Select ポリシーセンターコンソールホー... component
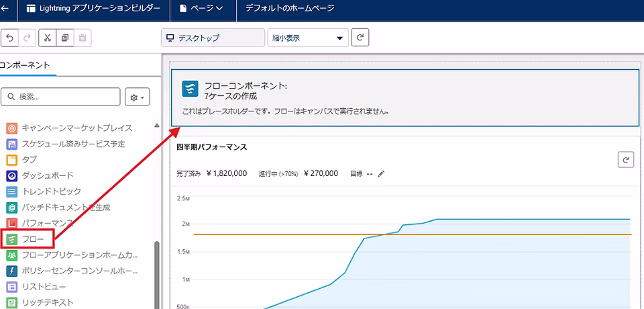The image size is (644, 309). click(72, 271)
